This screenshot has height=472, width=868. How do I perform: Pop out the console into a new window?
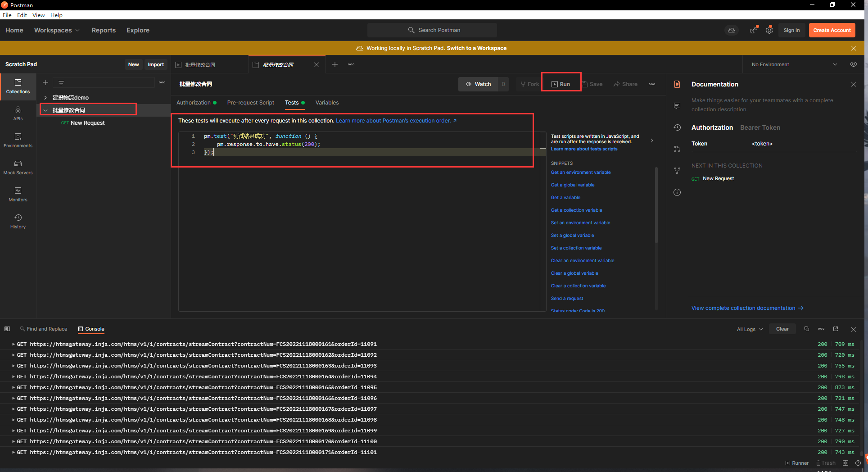pos(836,329)
